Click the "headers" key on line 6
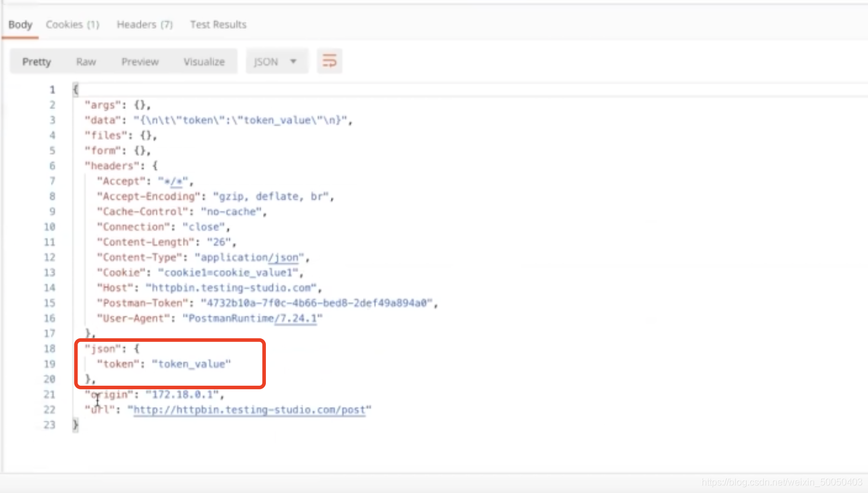The image size is (868, 493). [112, 166]
